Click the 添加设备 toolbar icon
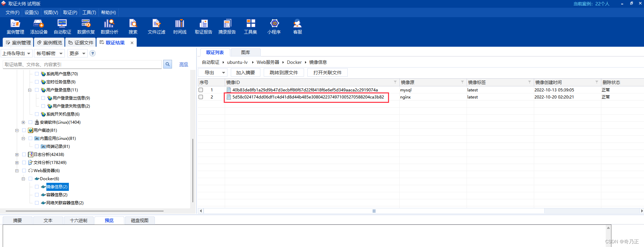This screenshot has height=247, width=644. [x=39, y=27]
